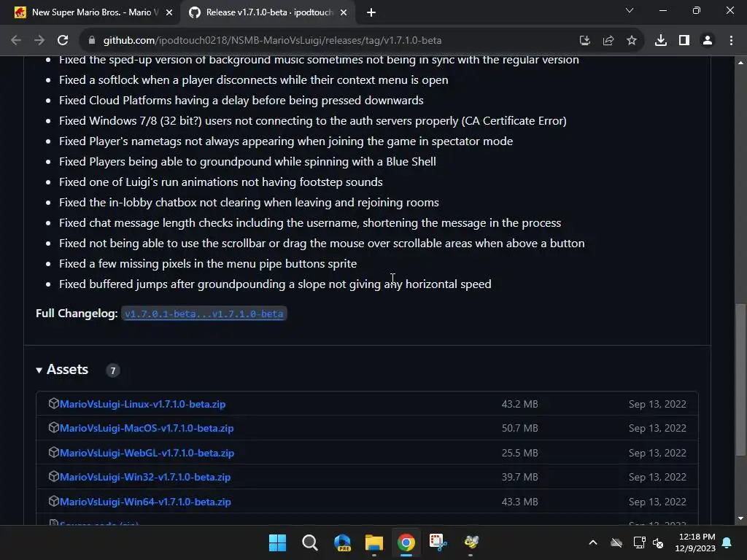Viewport: 747px width, 560px height.
Task: Open Chrome profile avatar menu
Action: pyautogui.click(x=708, y=41)
